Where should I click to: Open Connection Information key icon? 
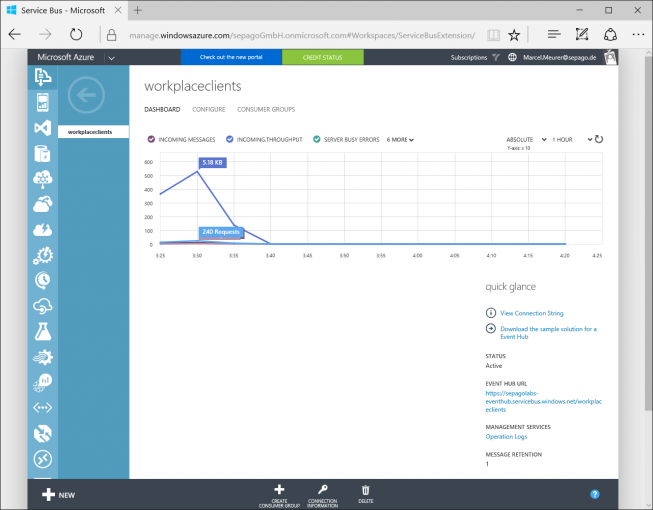[323, 490]
